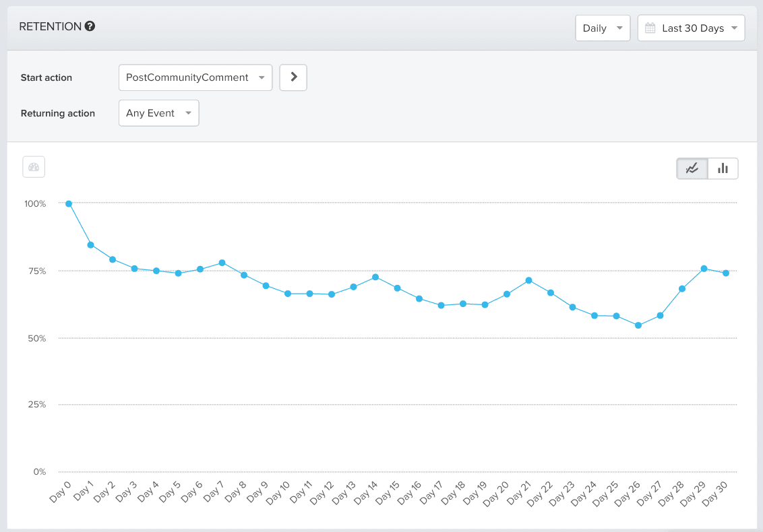
Task: Open the calendar icon date range picker
Action: [x=650, y=28]
